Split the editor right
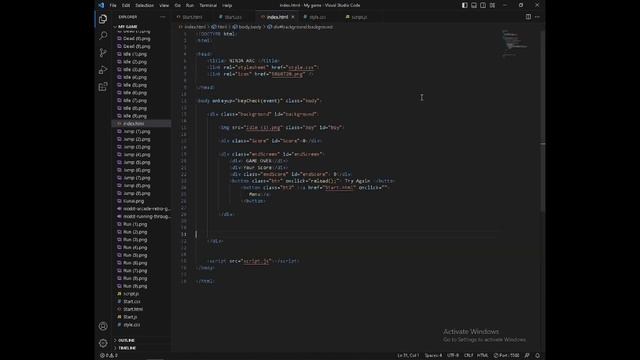Screen dimensions: 640x360 tap(528, 17)
